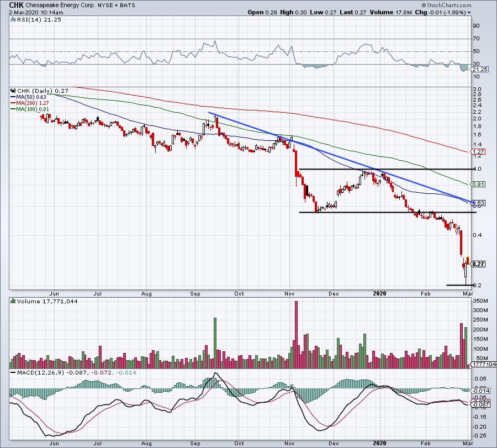Image resolution: width=497 pixels, height=448 pixels.
Task: Click the 0.81 green price tag
Action: [478, 184]
